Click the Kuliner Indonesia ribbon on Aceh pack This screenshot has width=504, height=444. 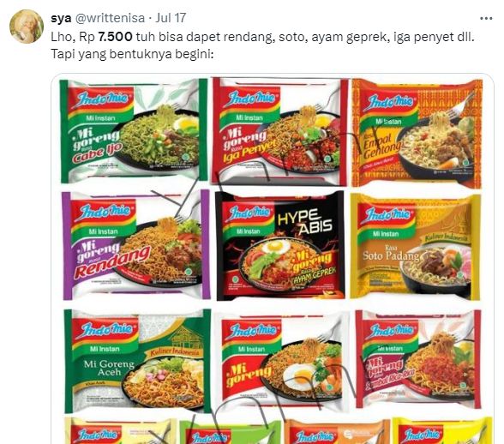[x=175, y=352]
